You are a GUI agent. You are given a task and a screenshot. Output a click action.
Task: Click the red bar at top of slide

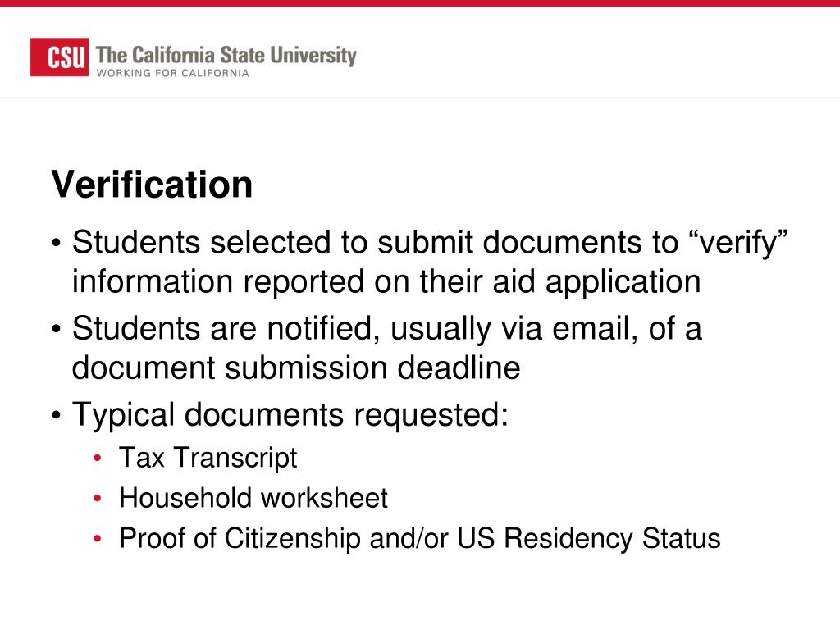[x=420, y=3]
